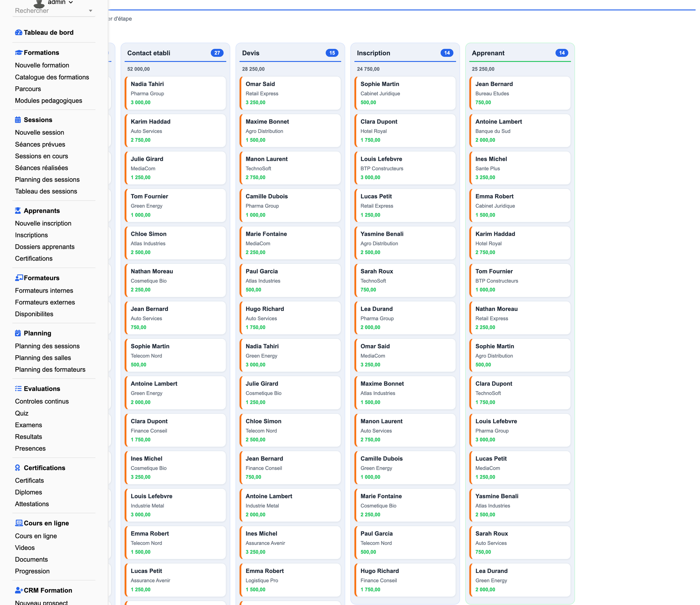700x605 pixels.
Task: Click the Devis column count badge 15
Action: point(332,53)
